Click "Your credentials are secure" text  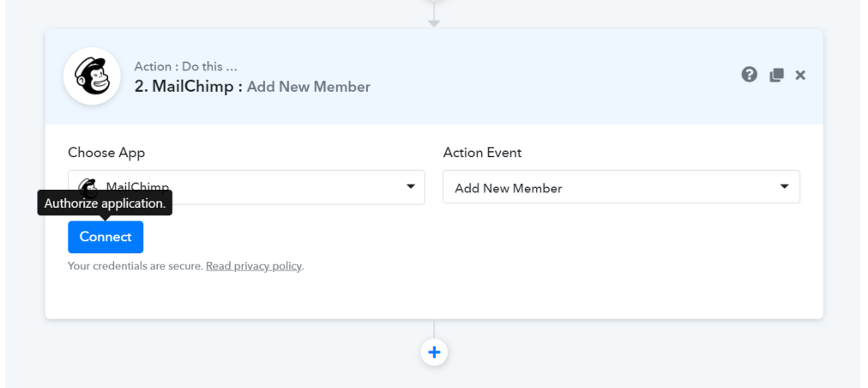135,266
